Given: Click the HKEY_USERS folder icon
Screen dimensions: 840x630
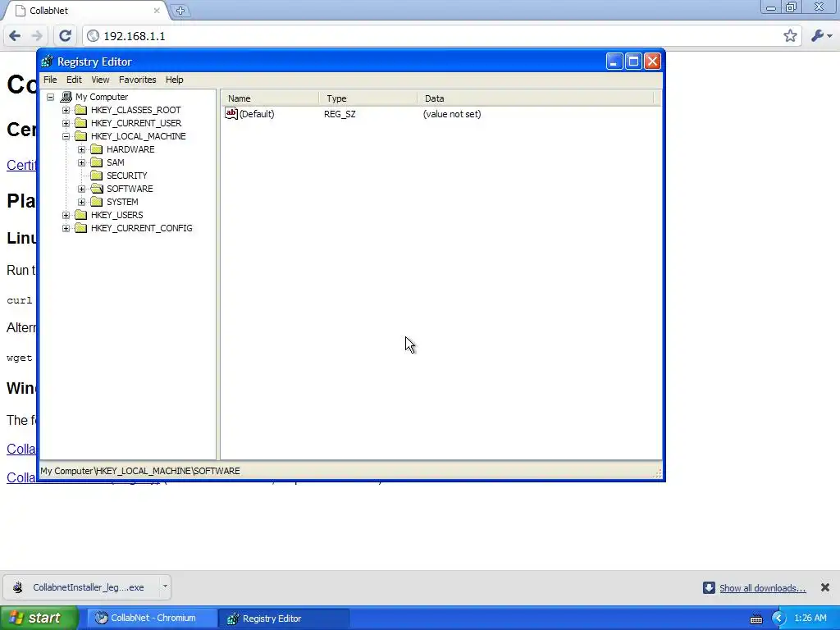Looking at the screenshot, I should 81,215.
